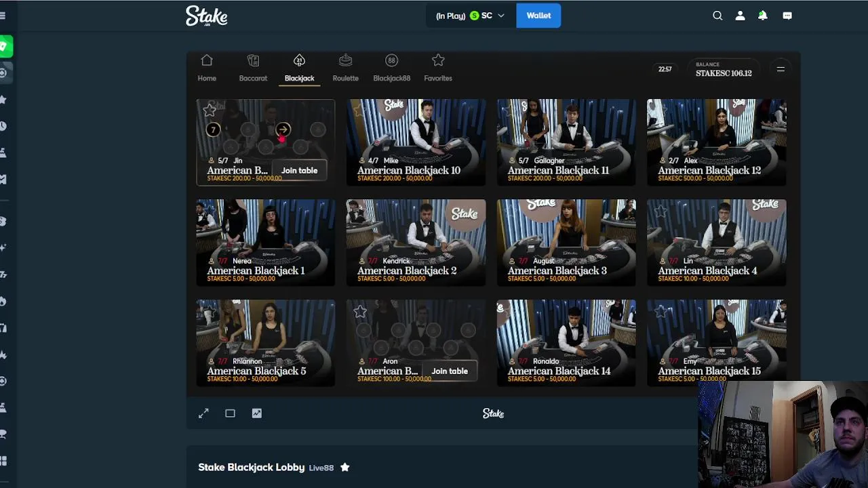Open American Blackjack 2 table
Screen dimensions: 868x488
416,242
